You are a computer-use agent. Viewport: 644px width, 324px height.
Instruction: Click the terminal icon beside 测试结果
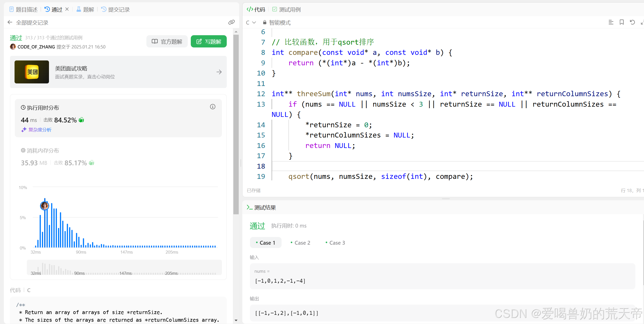coord(249,207)
